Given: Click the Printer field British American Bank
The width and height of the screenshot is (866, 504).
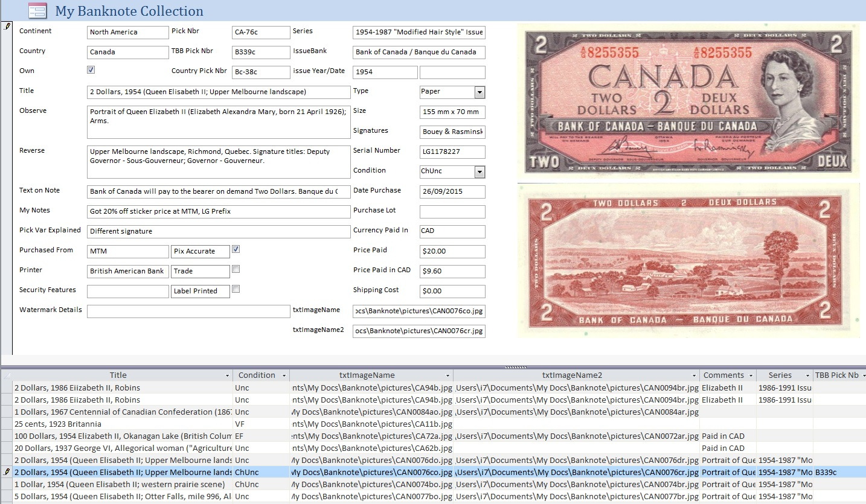Looking at the screenshot, I should pos(128,272).
